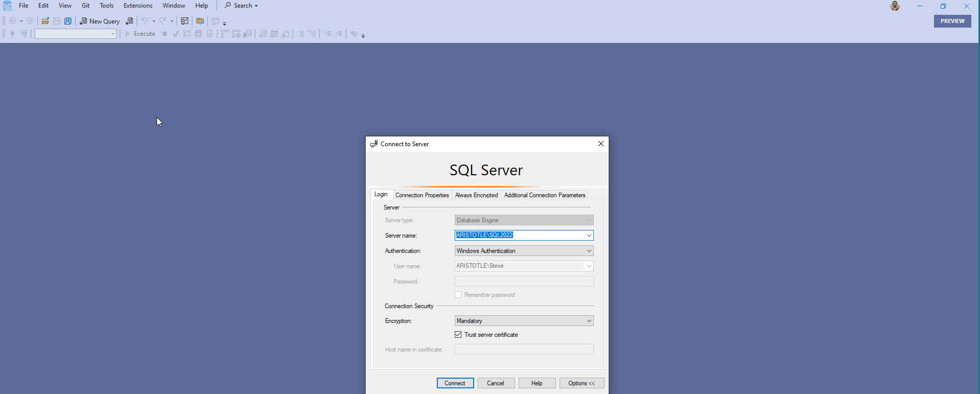Image resolution: width=980 pixels, height=394 pixels.
Task: Click the Cancel button
Action: pyautogui.click(x=496, y=383)
